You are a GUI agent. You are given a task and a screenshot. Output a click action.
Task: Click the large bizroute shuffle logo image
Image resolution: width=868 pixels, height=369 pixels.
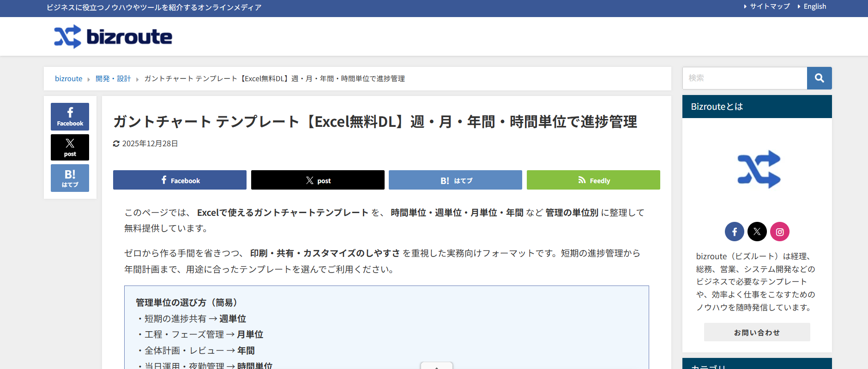point(759,169)
